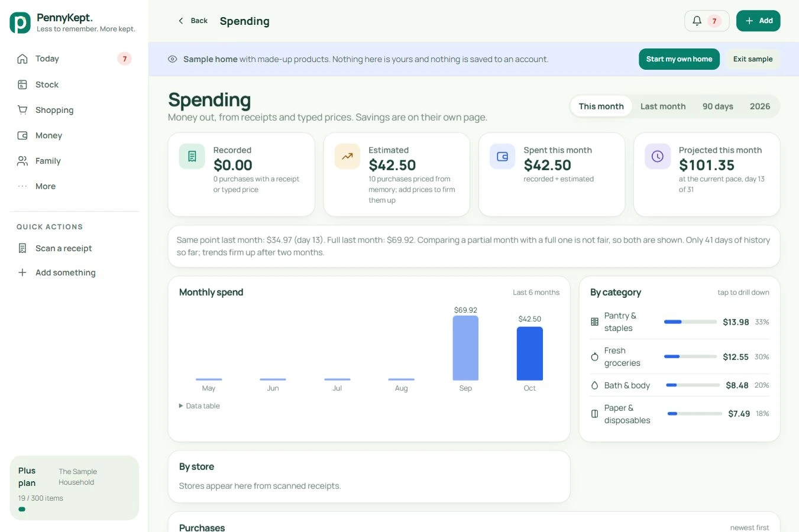This screenshot has height=532, width=799.
Task: Click the $7.49 Paper & disposables amount
Action: [739, 414]
